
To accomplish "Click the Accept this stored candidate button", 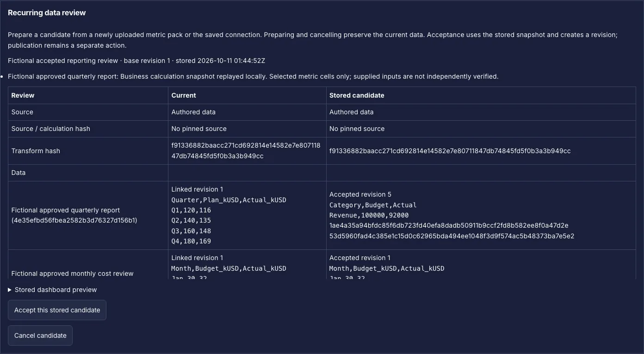I will coord(57,310).
